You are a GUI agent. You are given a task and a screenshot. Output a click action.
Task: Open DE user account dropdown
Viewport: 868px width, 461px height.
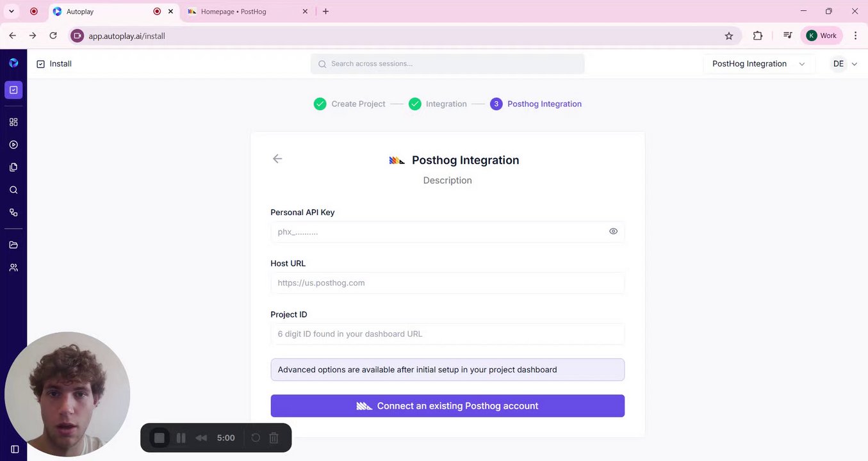coord(844,64)
